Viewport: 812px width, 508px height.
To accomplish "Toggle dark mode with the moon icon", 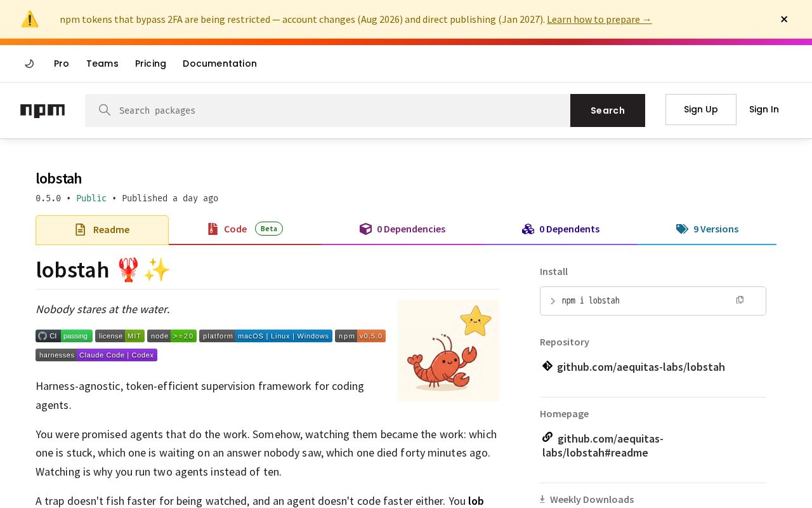I will [29, 63].
